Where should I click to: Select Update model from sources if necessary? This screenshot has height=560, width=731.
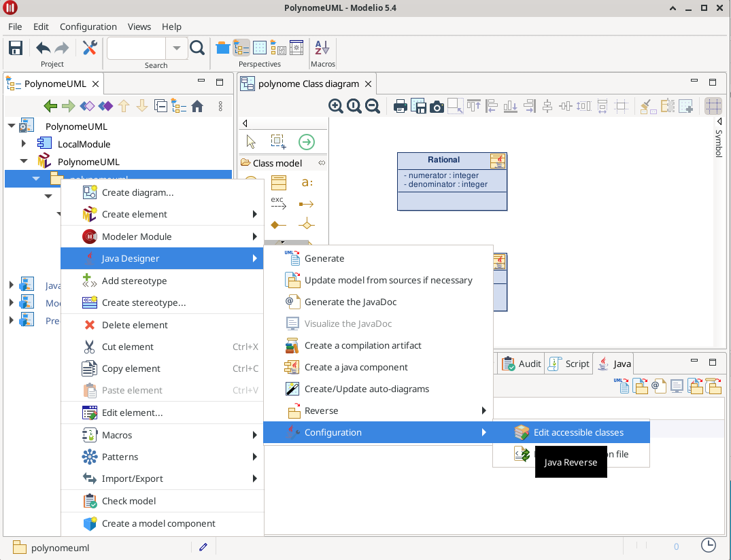pos(379,280)
